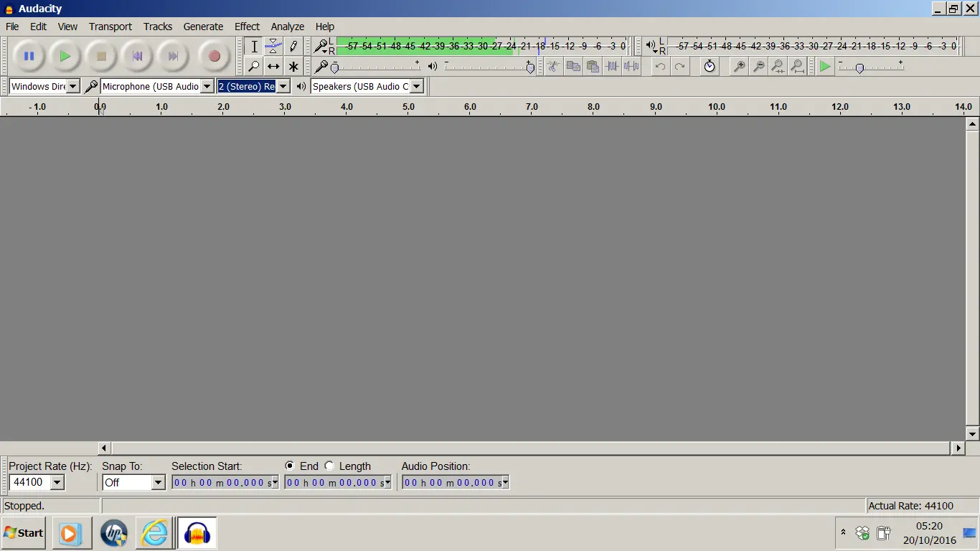Open the Help menu

point(325,27)
